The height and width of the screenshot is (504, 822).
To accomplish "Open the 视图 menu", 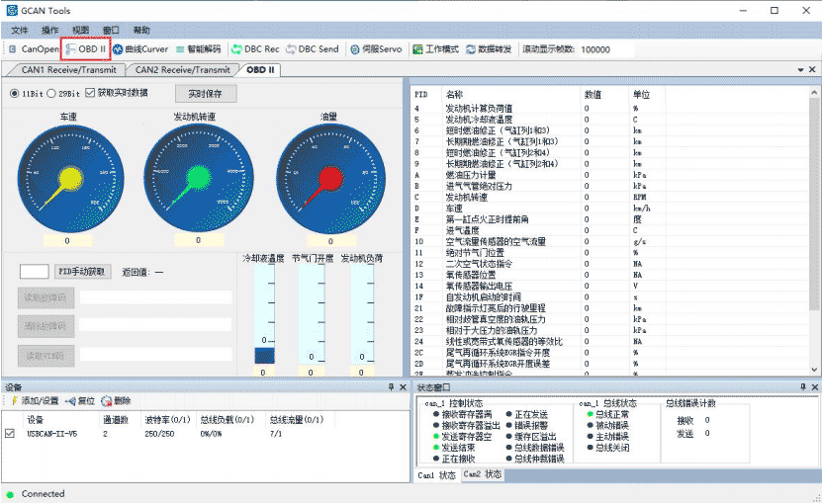I will [x=80, y=30].
